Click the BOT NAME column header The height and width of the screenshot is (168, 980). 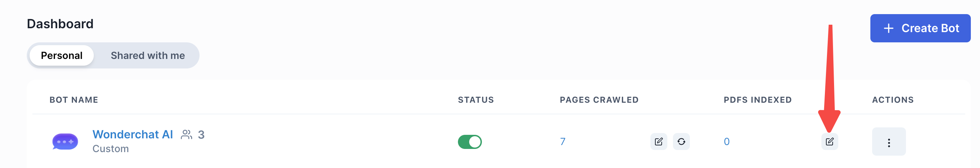[74, 100]
